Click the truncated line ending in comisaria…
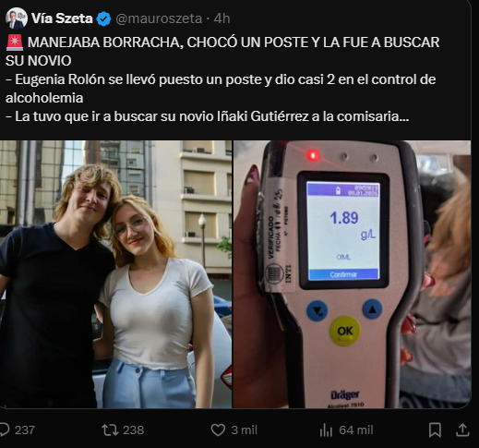The width and height of the screenshot is (479, 448). pos(208,116)
